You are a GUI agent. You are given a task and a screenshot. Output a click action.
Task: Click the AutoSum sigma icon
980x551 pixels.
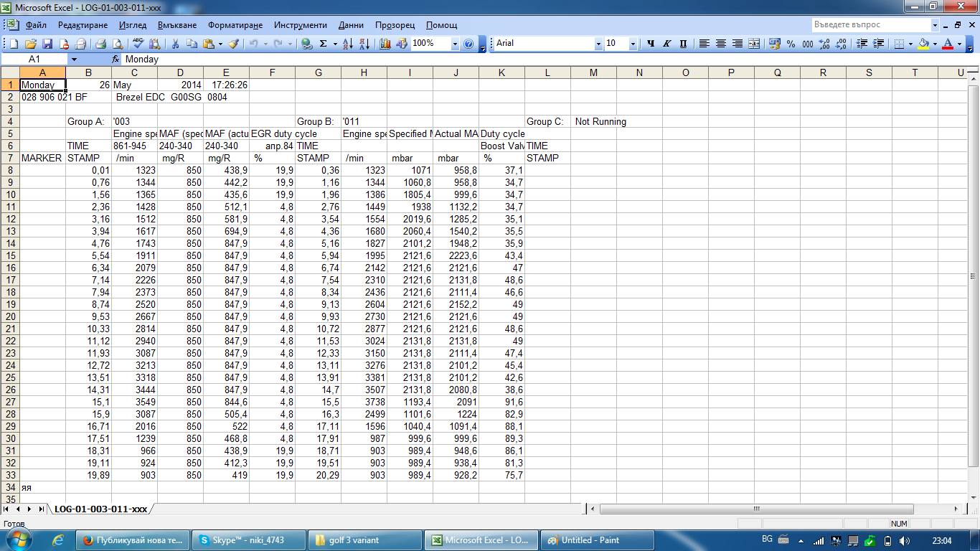324,44
